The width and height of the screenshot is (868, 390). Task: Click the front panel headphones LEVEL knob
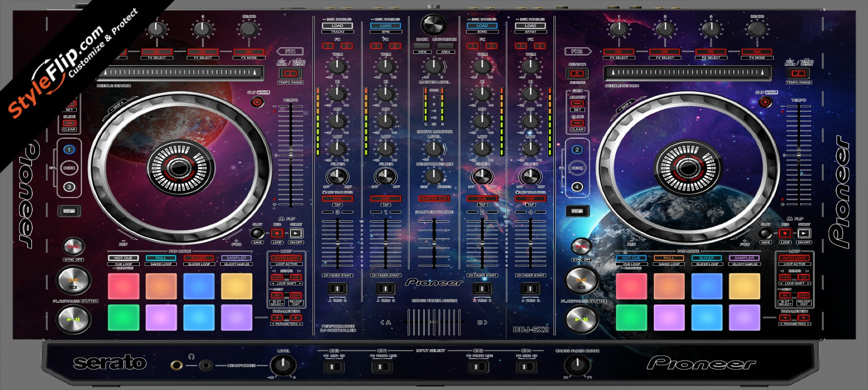click(x=283, y=365)
